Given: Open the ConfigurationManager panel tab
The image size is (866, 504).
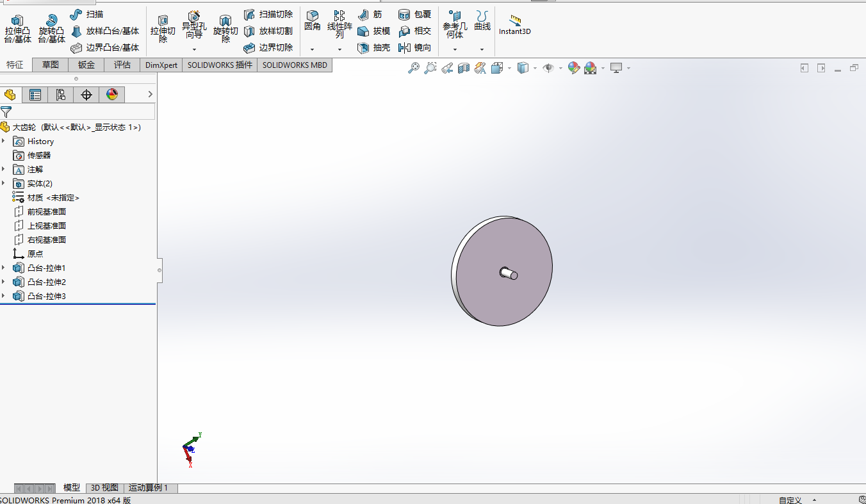Looking at the screenshot, I should [x=61, y=95].
